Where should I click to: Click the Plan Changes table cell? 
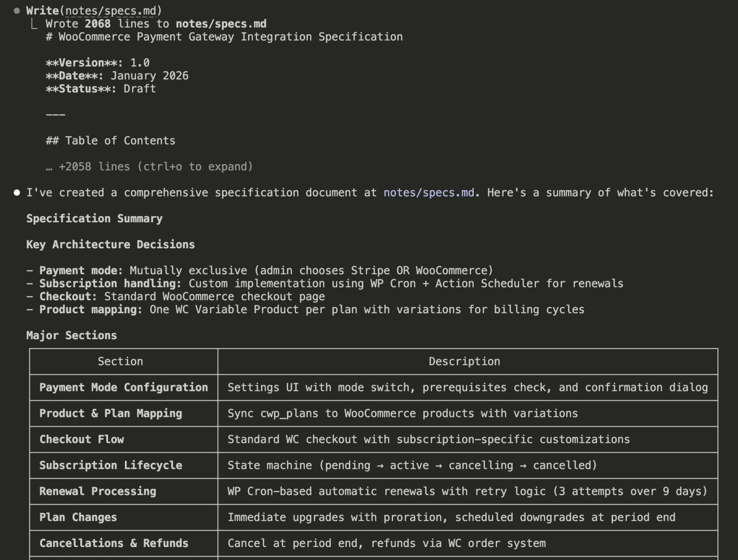pos(78,517)
